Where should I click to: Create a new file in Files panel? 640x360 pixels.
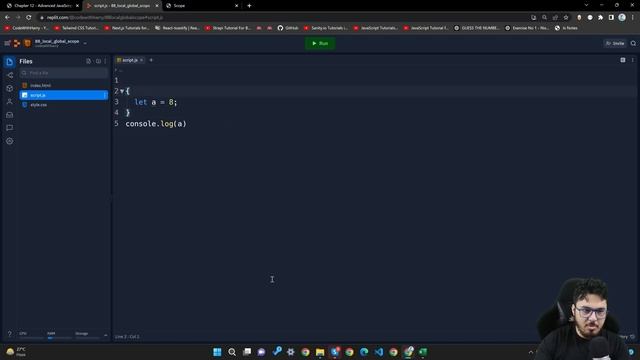click(89, 61)
